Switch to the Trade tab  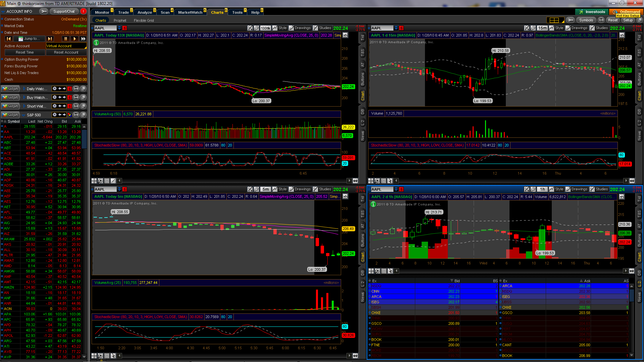click(123, 12)
